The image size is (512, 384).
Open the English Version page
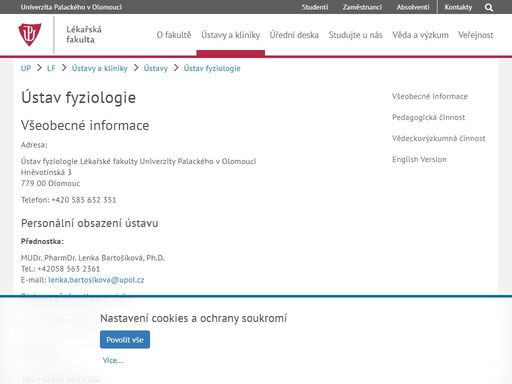point(419,159)
